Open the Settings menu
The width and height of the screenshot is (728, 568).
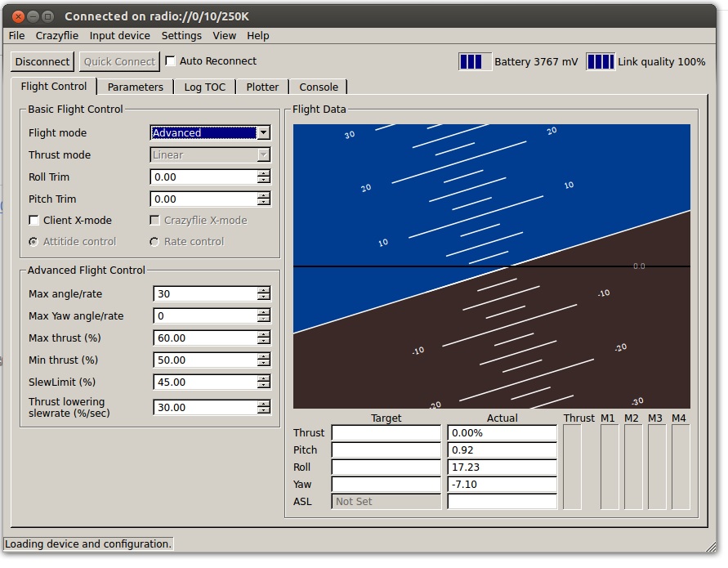181,36
